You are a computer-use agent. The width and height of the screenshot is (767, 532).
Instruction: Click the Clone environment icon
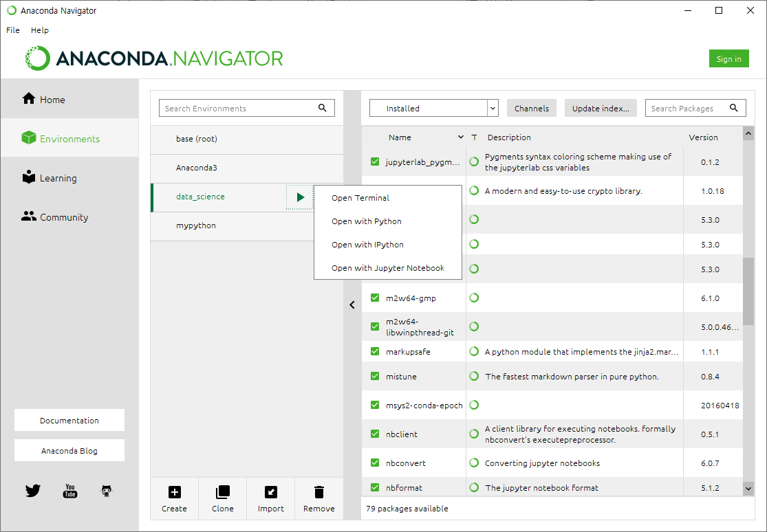(223, 492)
